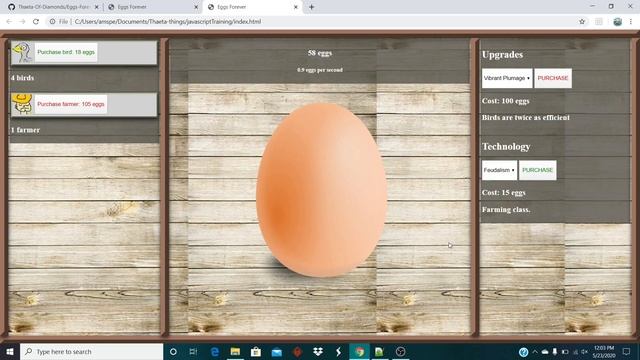Click the browser profile avatar

click(x=618, y=22)
